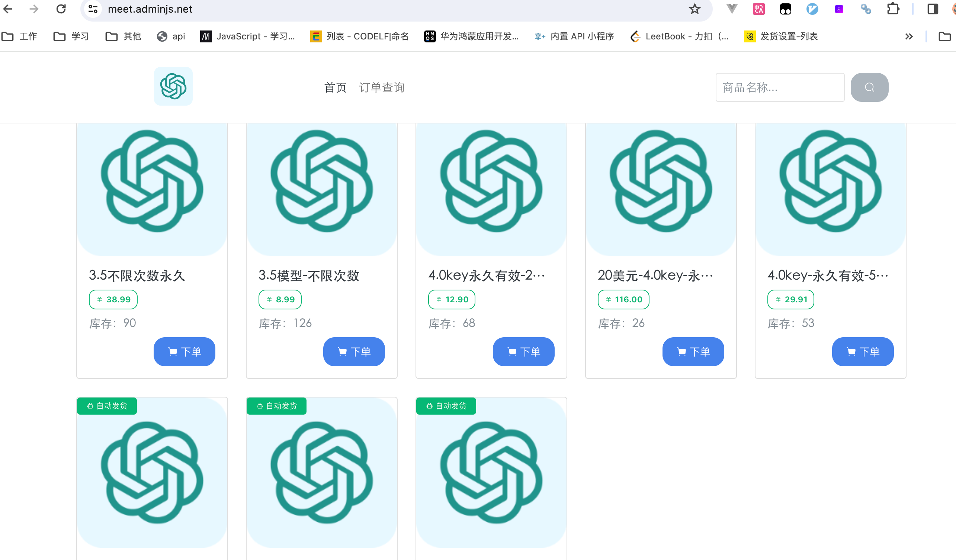
Task: Click the ¥ 38.99 price tag
Action: point(113,300)
